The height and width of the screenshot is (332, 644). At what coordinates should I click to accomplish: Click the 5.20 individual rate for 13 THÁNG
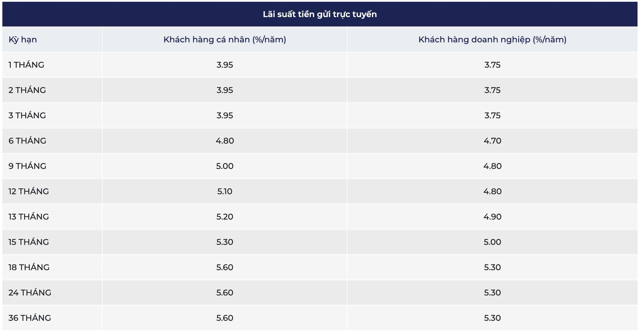point(225,217)
